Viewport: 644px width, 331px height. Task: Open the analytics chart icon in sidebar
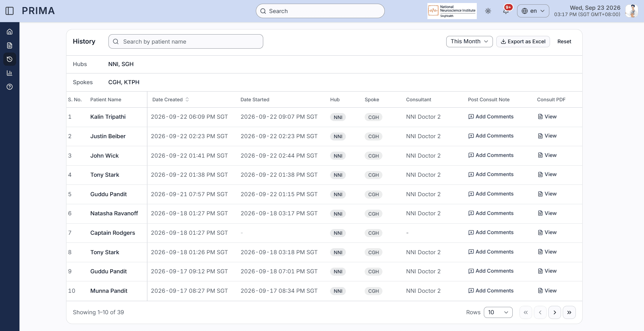pos(10,73)
